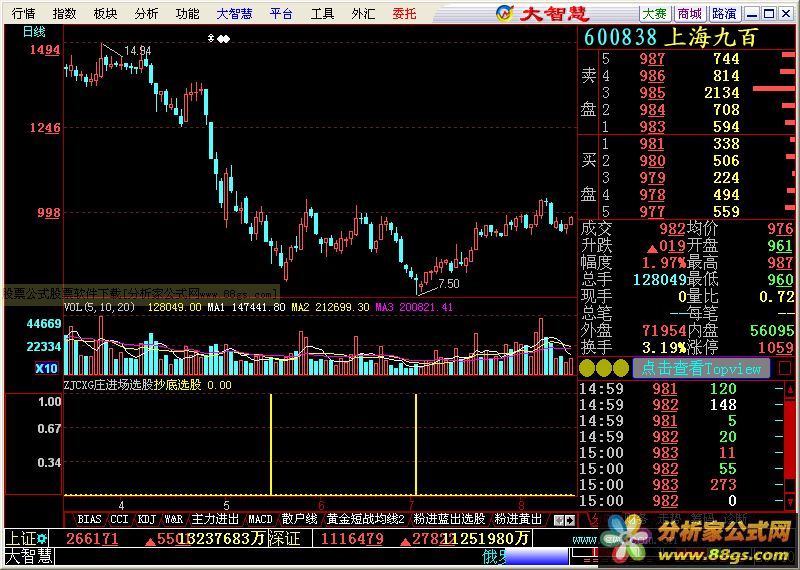Screen dimensions: 800x570
Task: Click the 点击查看Topview button
Action: [x=701, y=368]
